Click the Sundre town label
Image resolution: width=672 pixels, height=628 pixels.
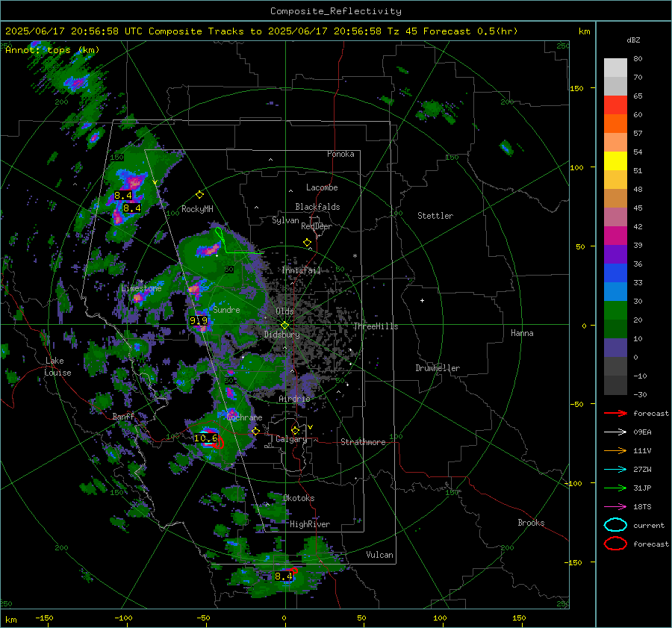pos(226,310)
